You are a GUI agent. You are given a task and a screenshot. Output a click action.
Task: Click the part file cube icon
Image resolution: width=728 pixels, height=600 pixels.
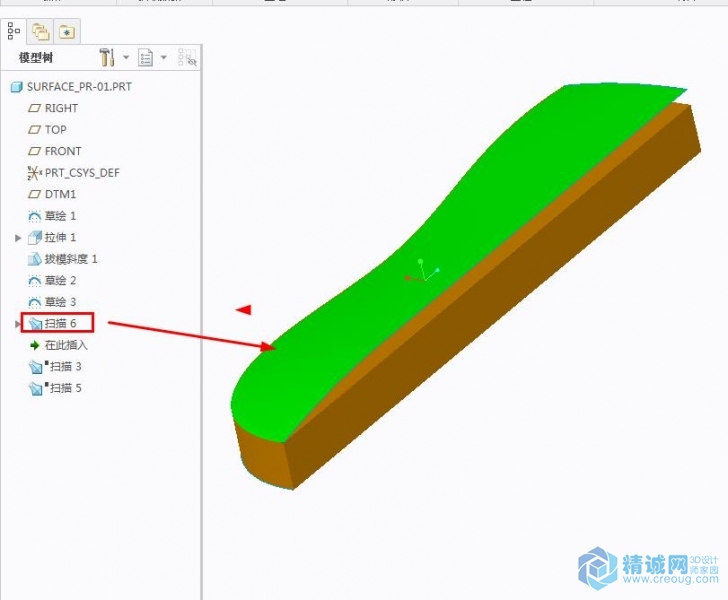coord(16,87)
